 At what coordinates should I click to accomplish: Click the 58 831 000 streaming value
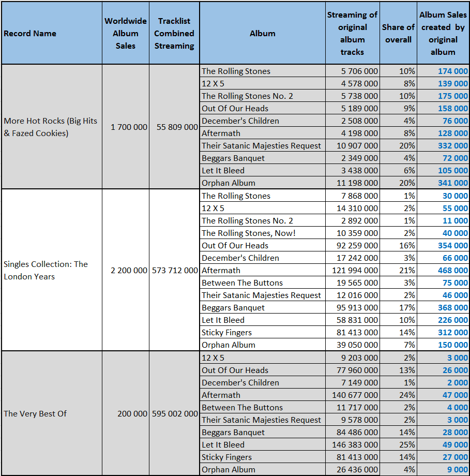[357, 320]
